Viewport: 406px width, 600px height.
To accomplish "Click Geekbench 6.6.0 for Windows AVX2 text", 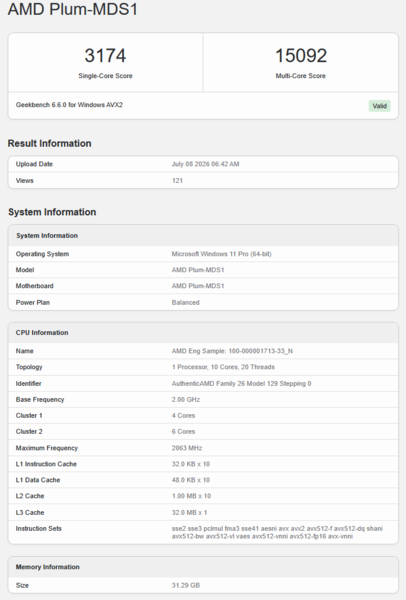I will point(69,105).
